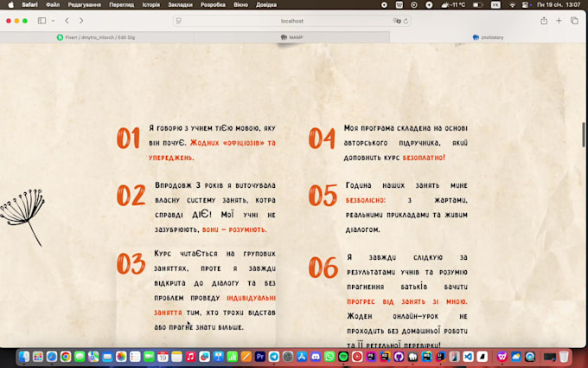Open the Редагування menu
The image size is (588, 368).
85,5
